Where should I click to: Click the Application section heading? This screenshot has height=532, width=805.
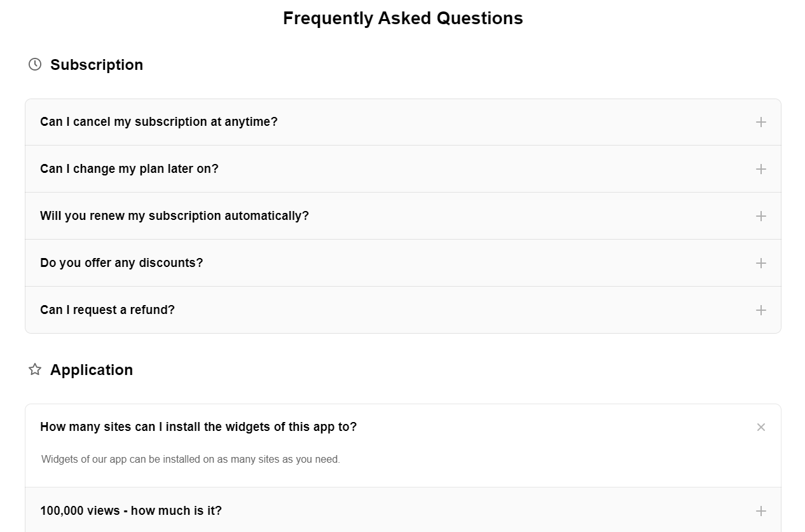tap(92, 370)
